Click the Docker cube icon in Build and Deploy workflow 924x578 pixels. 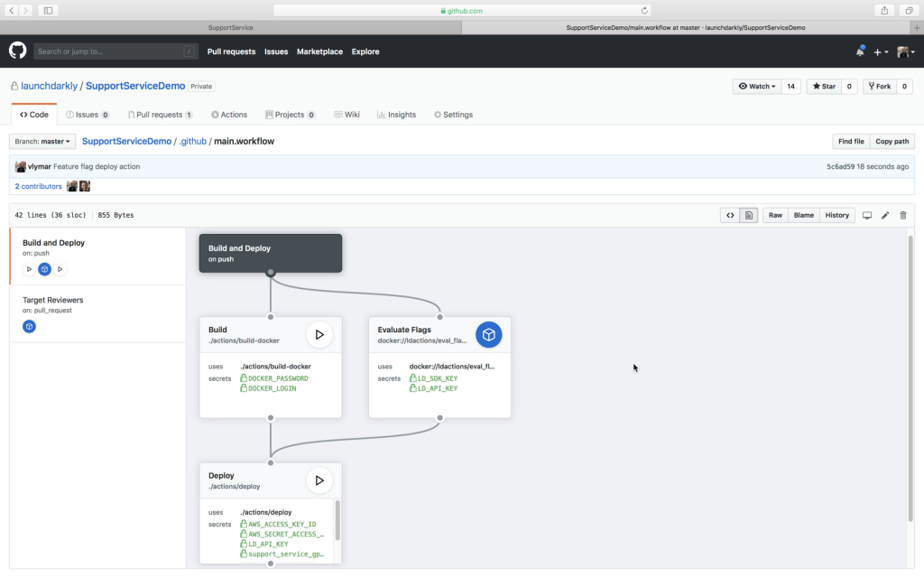tap(43, 268)
